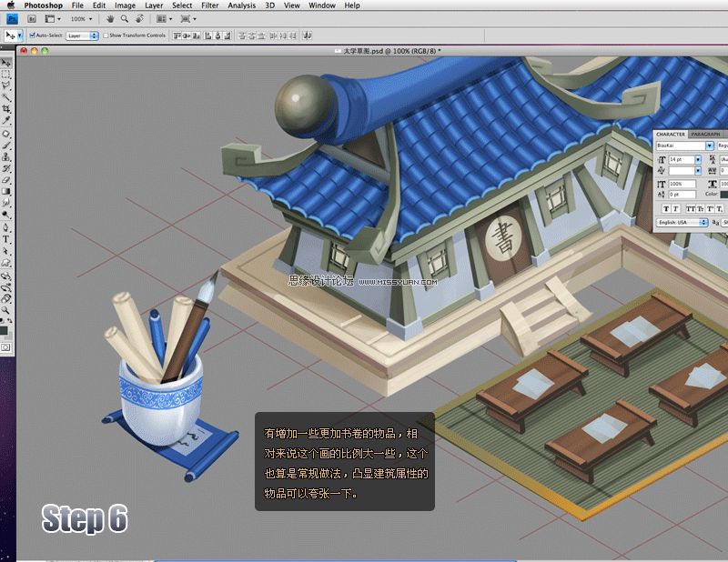Switch to the Paragraph tab
This screenshot has height=562, width=728.
(x=705, y=134)
